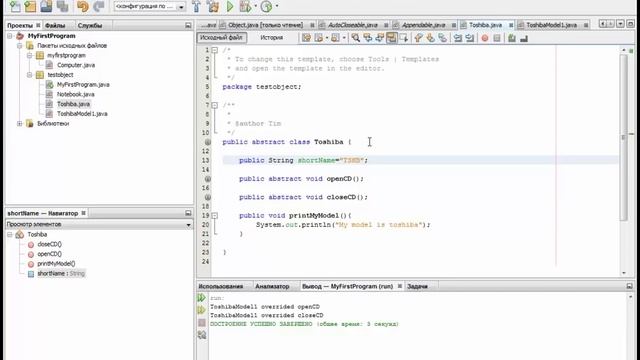Click Find Previous Occurrence icon
Image resolution: width=640 pixels, height=360 pixels.
[x=367, y=38]
